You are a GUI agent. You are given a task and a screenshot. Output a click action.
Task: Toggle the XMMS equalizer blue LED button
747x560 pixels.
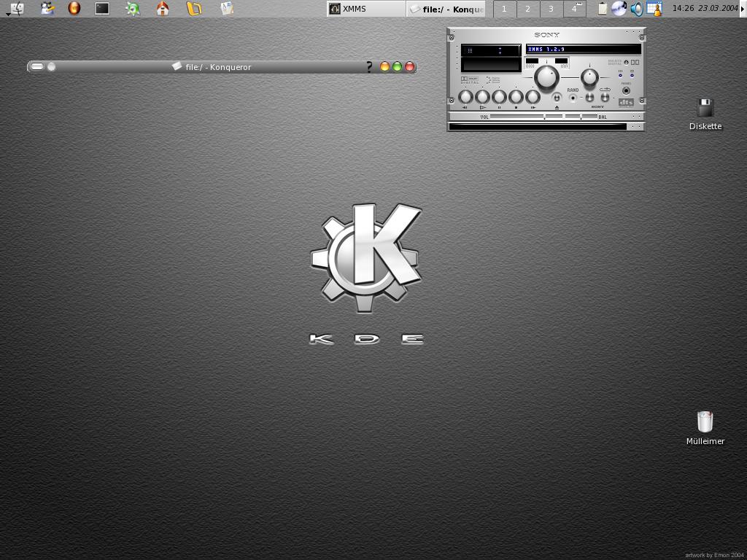pos(620,75)
